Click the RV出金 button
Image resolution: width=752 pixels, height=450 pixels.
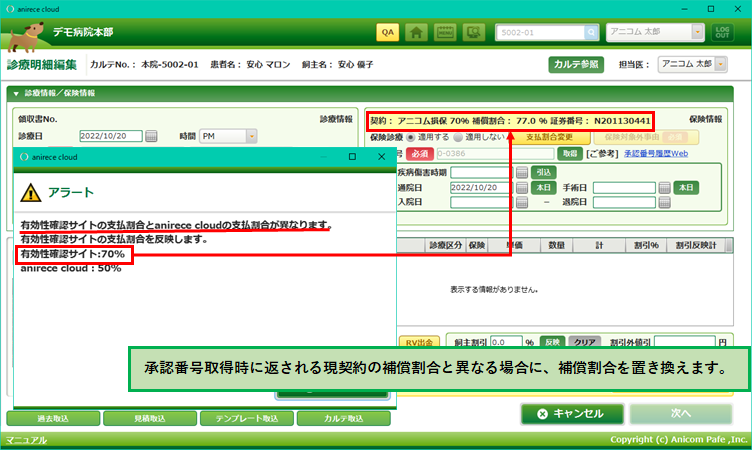(x=419, y=342)
